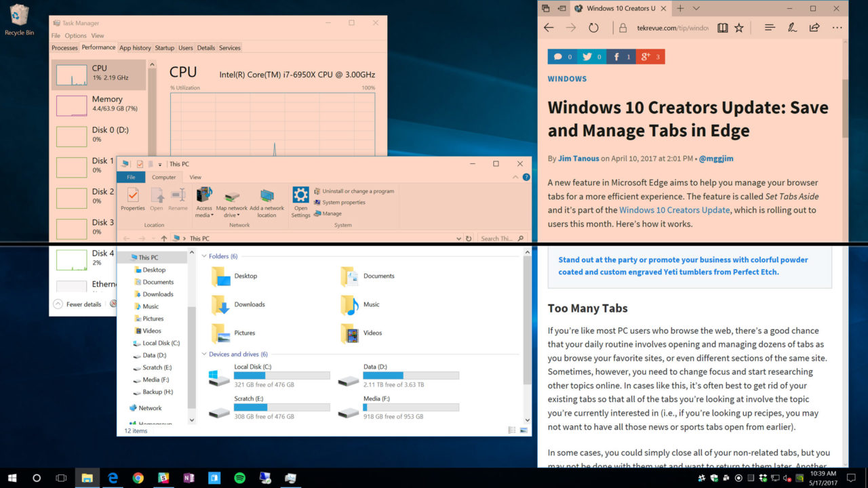Show Edge tab previews chevron
868x488 pixels.
point(696,8)
